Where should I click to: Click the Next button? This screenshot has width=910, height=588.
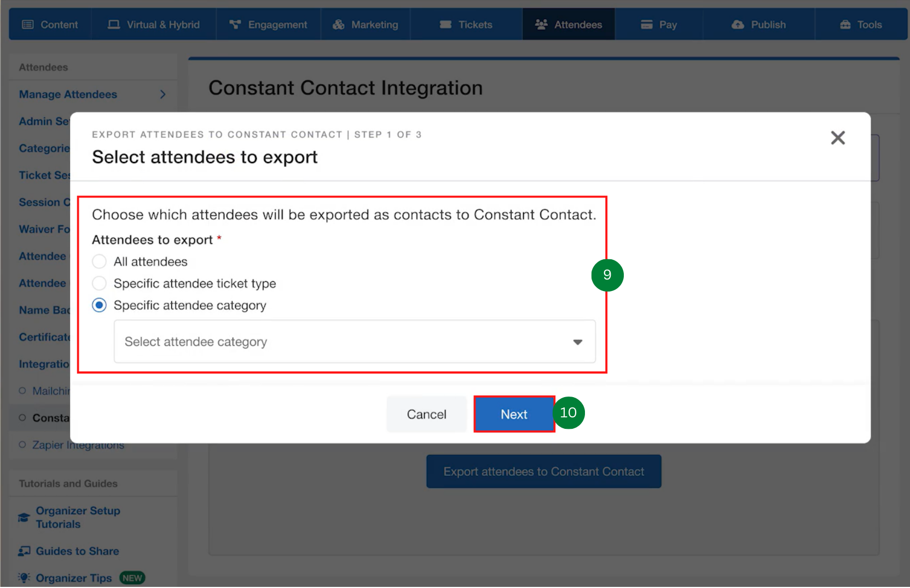514,415
